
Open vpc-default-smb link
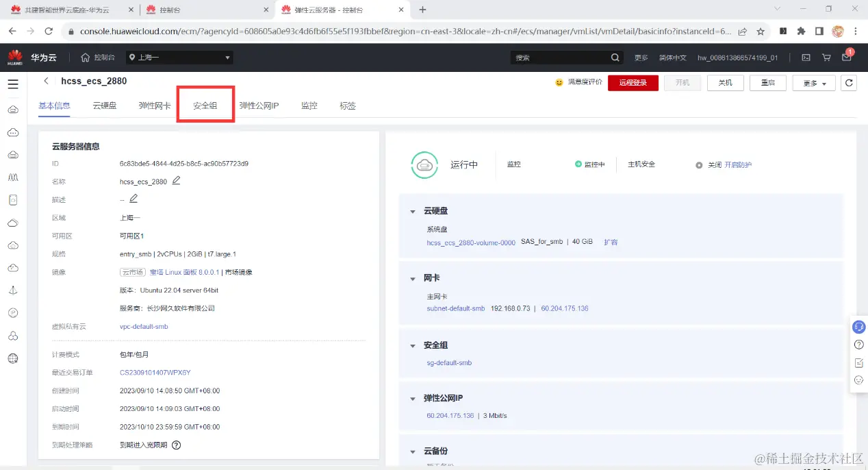144,327
